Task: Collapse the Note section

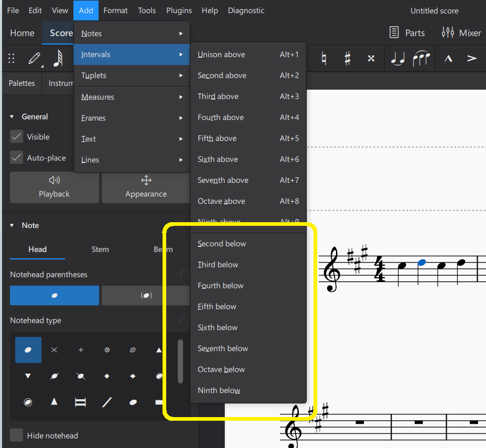Action: coord(12,225)
